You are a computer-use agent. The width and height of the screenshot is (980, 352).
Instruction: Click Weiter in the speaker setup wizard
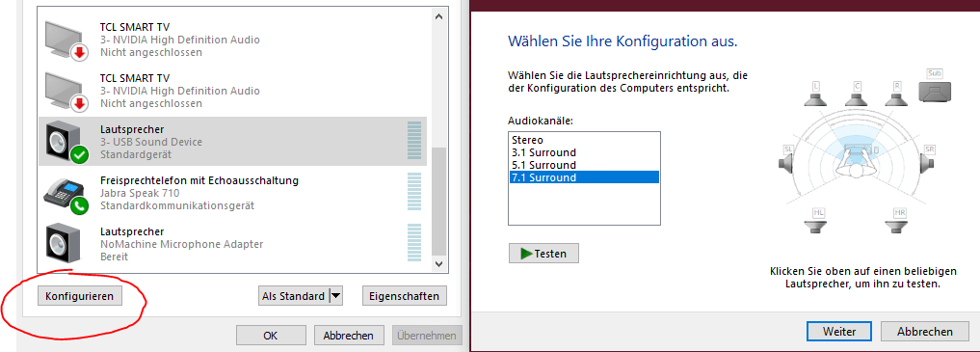[x=838, y=332]
